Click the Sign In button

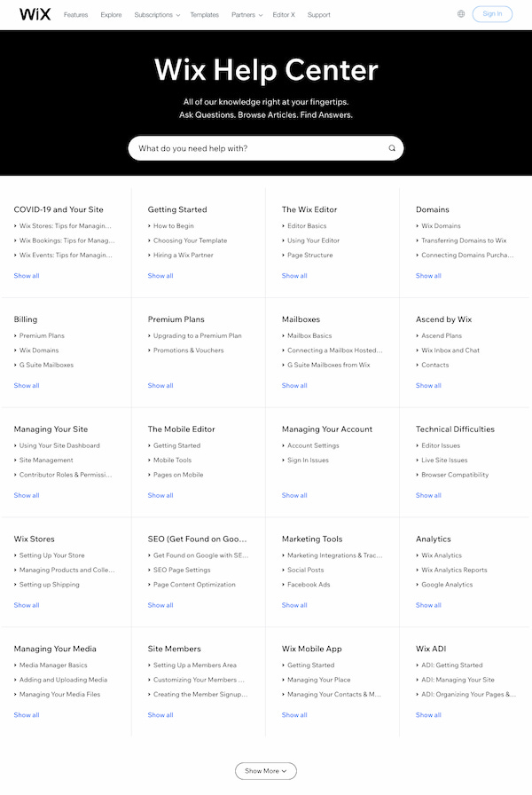pyautogui.click(x=492, y=14)
